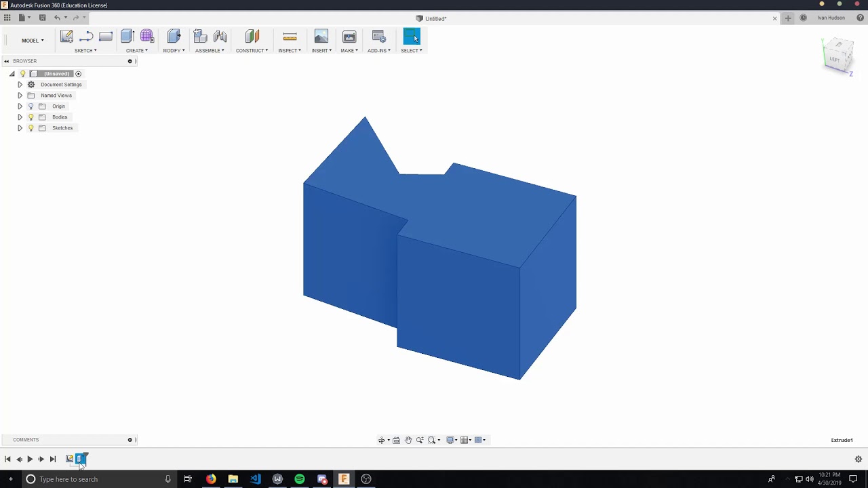Activate the Zoom tool
This screenshot has height=488, width=868.
click(x=420, y=440)
